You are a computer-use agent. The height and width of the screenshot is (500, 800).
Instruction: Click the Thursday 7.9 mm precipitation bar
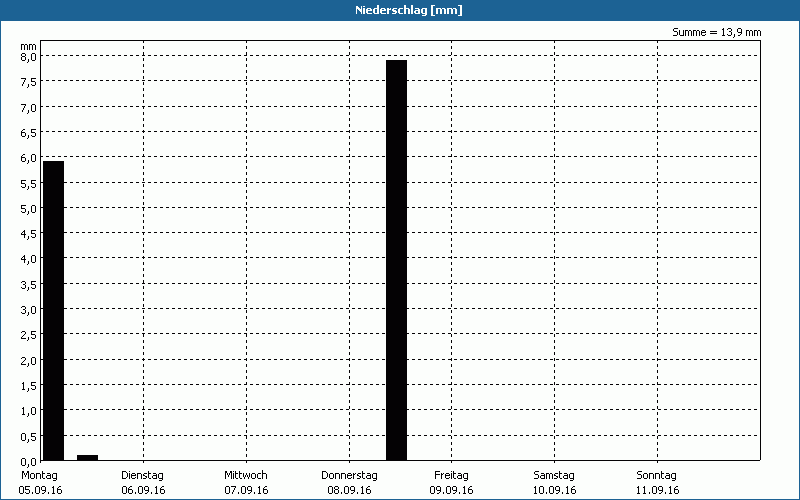point(396,260)
